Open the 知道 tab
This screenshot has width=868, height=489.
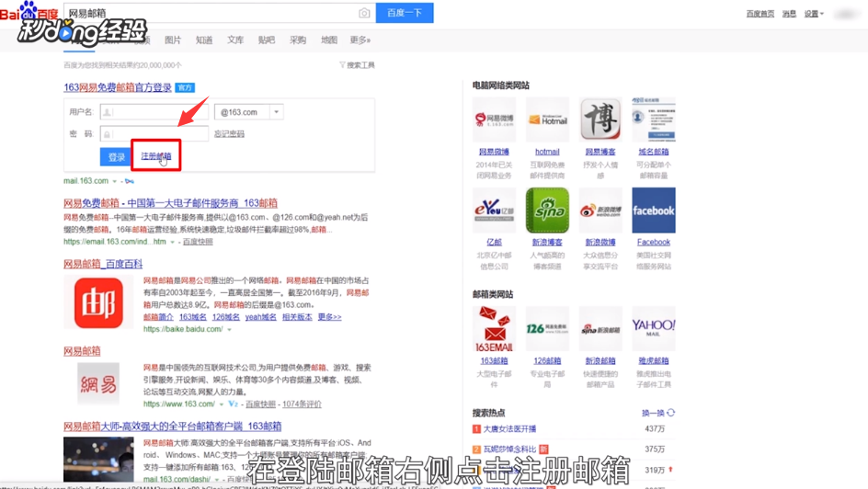[x=204, y=40]
